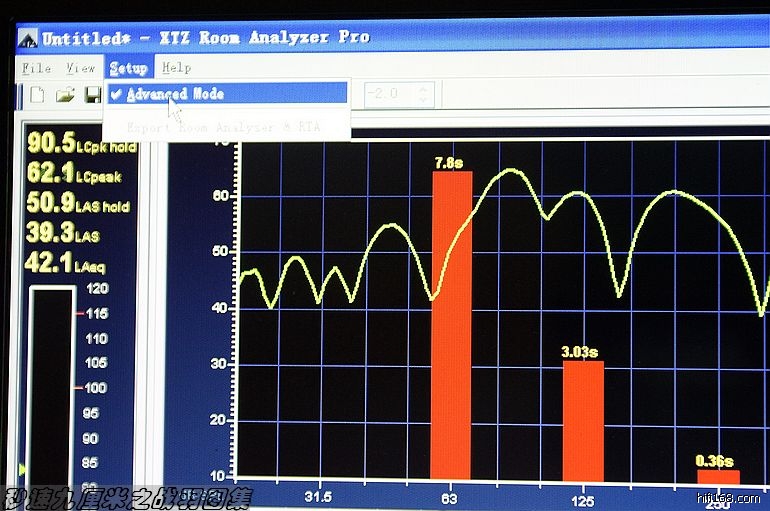The width and height of the screenshot is (770, 511).
Task: Click the down arrow of -2.0 spinner
Action: click(424, 101)
